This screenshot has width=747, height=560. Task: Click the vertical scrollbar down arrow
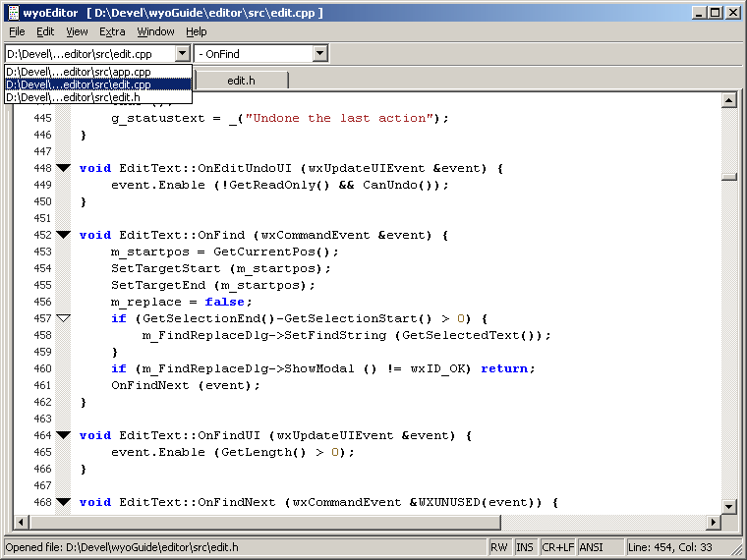tap(728, 506)
